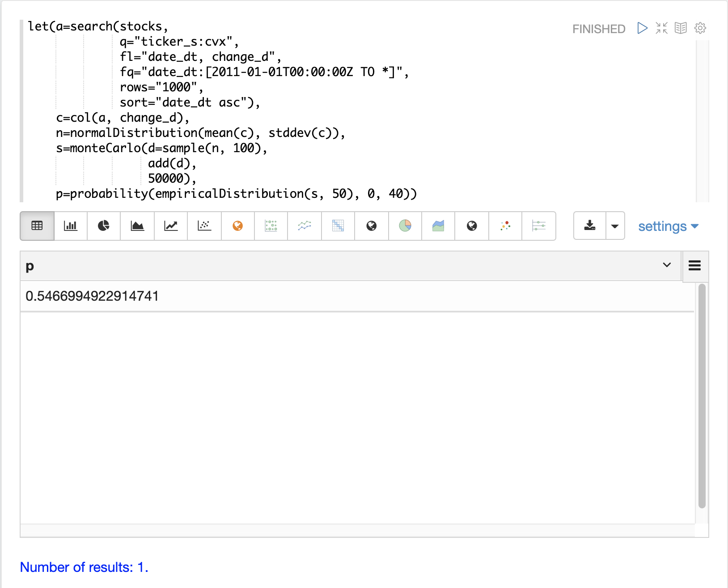The height and width of the screenshot is (588, 728).
Task: Select the bar chart visualization
Action: (71, 226)
